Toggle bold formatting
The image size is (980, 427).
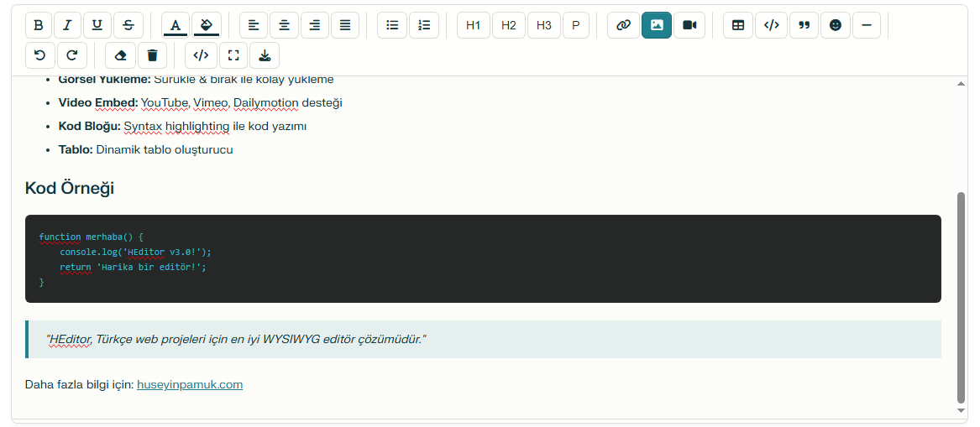(39, 25)
